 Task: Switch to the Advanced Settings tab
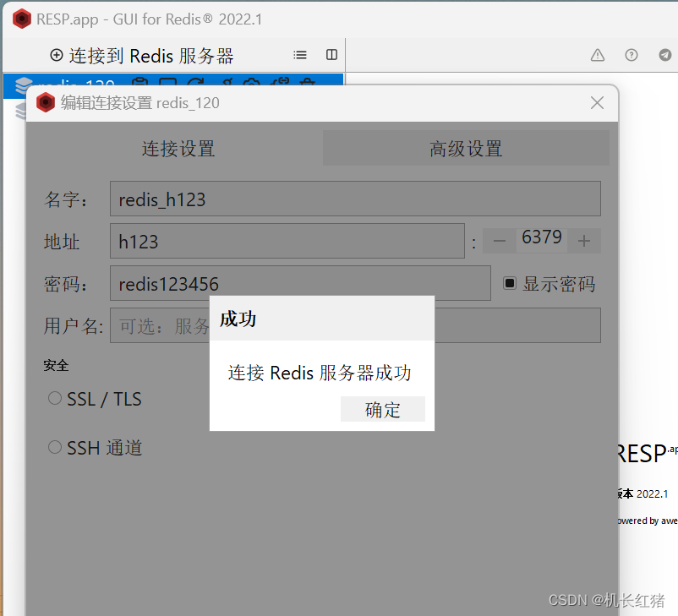466,148
